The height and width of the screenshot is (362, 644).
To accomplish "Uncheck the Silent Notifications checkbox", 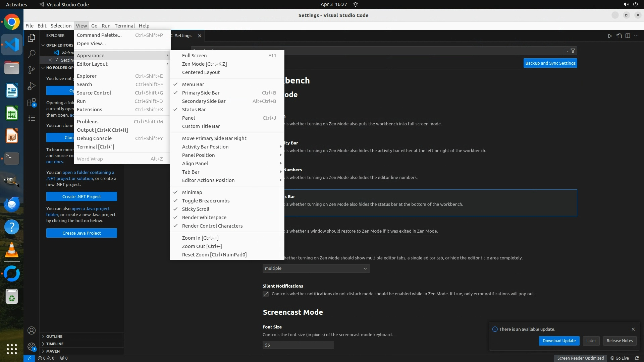I will coord(266,294).
